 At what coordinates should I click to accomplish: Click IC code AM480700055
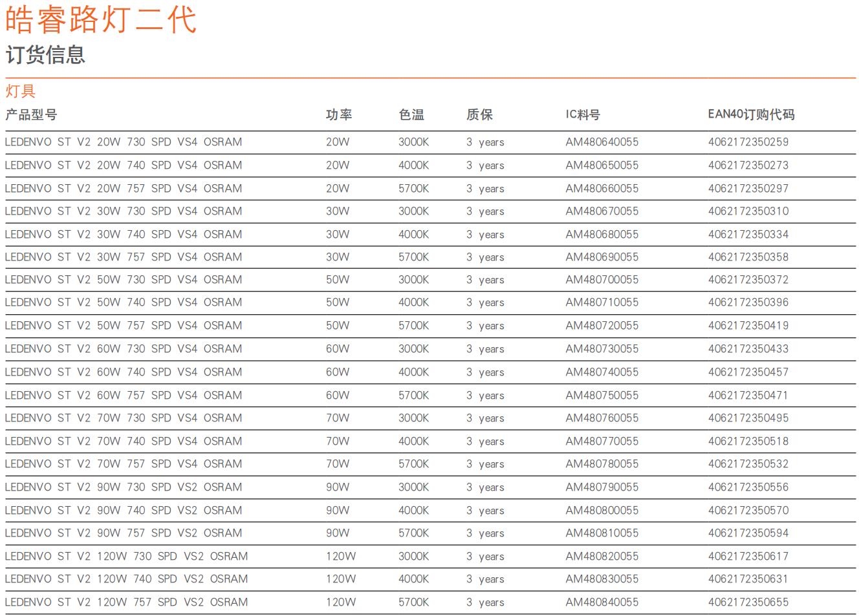tap(602, 280)
